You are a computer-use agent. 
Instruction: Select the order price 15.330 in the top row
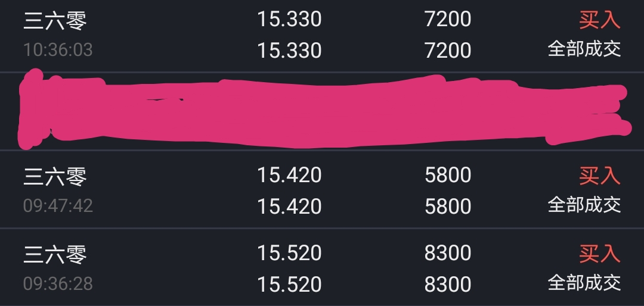pyautogui.click(x=289, y=20)
